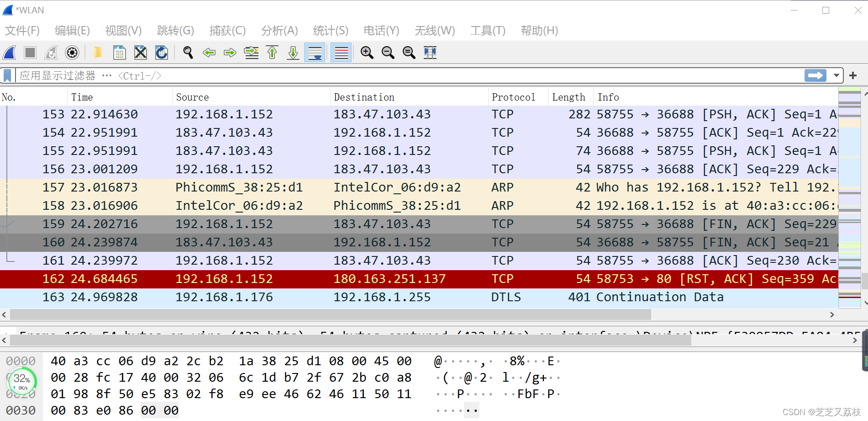
Task: Save the capture file
Action: coord(119,53)
